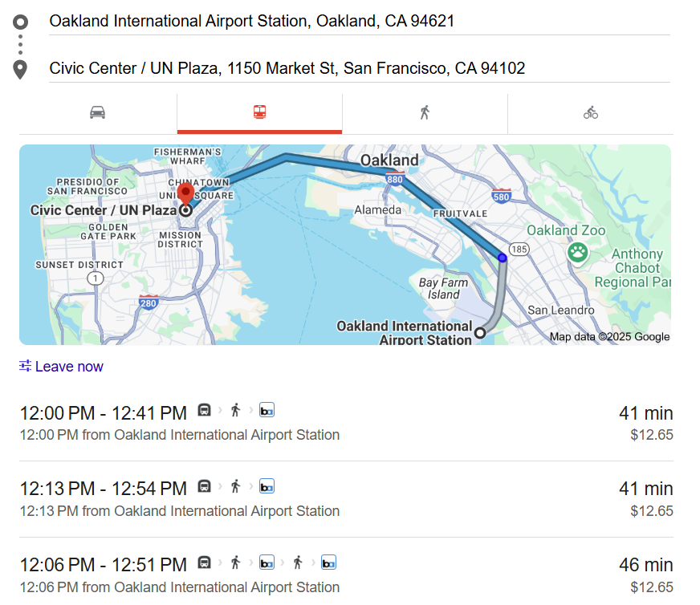Viewport: 700px width, 605px height.
Task: Click the BART icon in the 12:13 PM route
Action: pyautogui.click(x=267, y=486)
